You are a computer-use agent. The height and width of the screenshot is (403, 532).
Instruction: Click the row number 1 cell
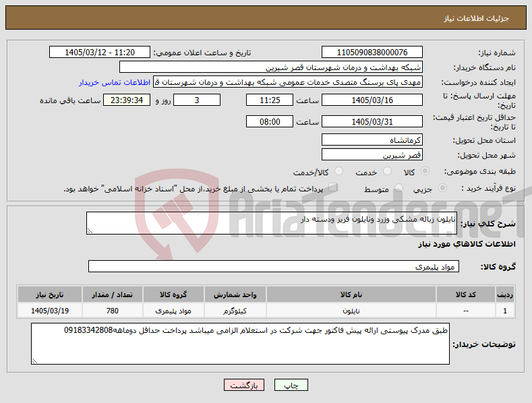505,311
